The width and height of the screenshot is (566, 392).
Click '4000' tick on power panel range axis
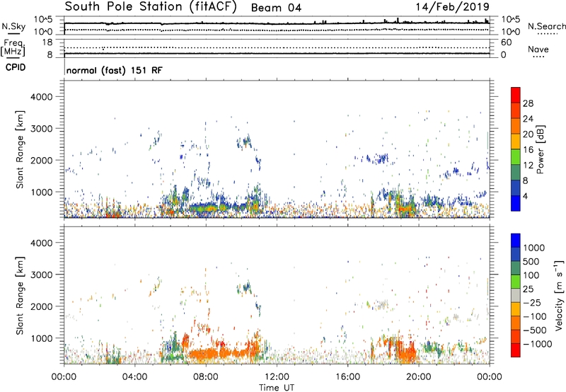point(41,97)
